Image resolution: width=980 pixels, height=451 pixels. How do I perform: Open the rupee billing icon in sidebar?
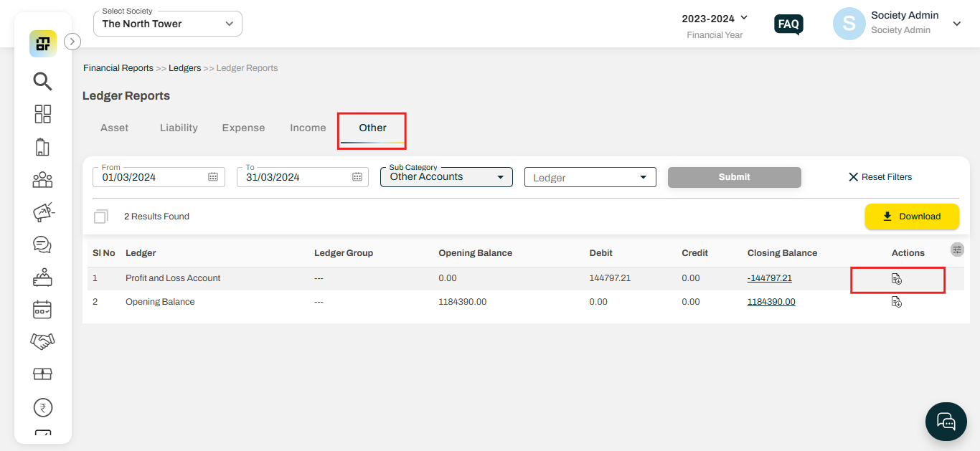tap(42, 407)
